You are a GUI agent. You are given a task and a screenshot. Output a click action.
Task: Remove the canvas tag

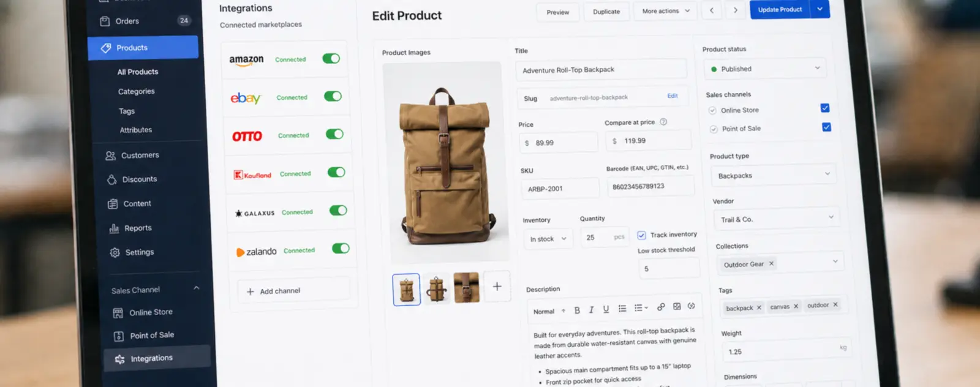[x=796, y=306]
